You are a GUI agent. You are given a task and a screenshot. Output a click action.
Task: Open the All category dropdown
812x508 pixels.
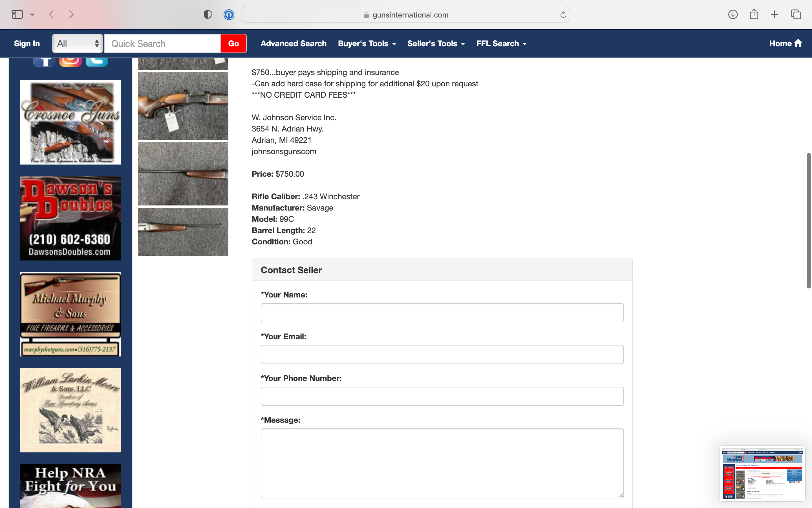tap(78, 43)
